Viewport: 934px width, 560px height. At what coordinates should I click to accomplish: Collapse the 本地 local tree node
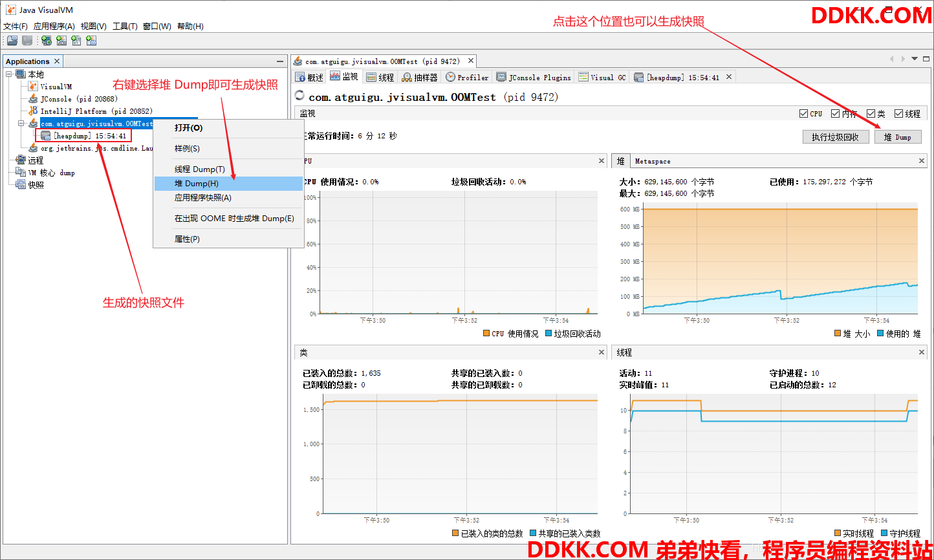point(9,74)
